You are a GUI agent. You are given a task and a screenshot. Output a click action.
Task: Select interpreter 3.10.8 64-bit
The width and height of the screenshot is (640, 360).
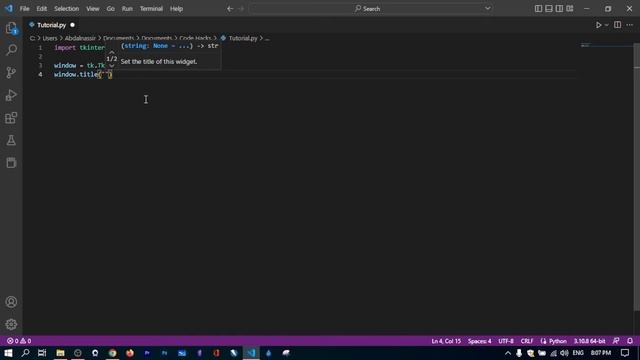589,341
